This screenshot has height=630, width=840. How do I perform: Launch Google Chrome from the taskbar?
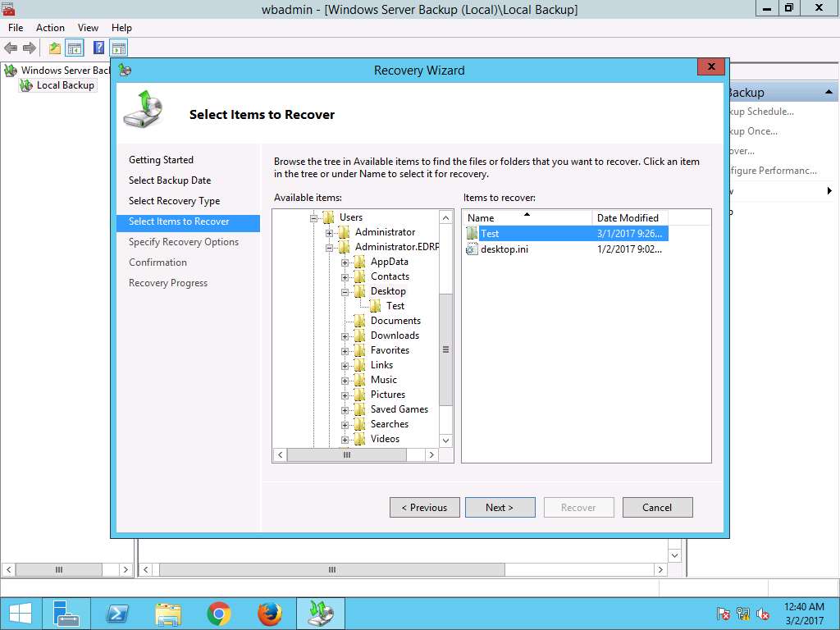[x=218, y=614]
